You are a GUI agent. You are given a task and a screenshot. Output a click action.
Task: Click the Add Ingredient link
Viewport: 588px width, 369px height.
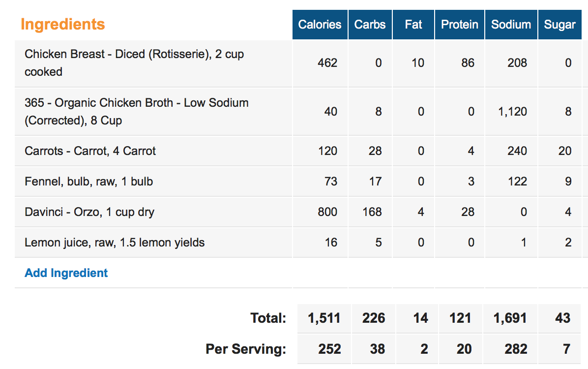pyautogui.click(x=66, y=273)
